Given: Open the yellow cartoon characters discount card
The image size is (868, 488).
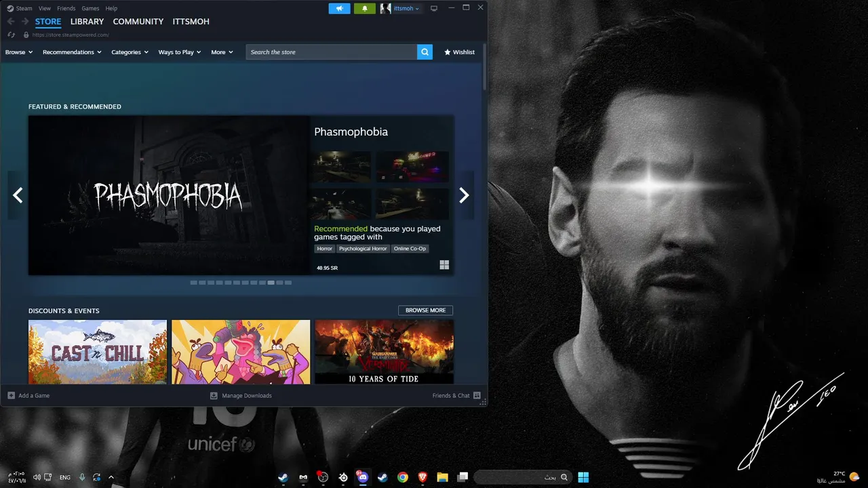Looking at the screenshot, I should 241,352.
